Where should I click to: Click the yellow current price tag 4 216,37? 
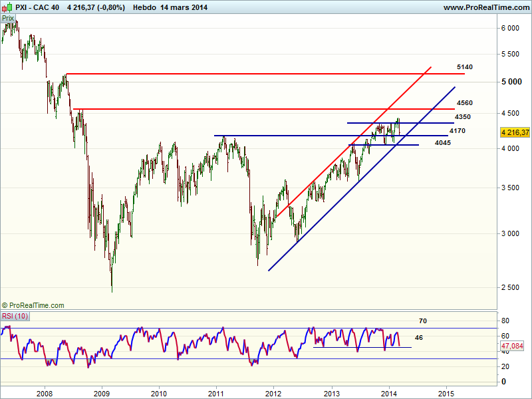(515, 132)
